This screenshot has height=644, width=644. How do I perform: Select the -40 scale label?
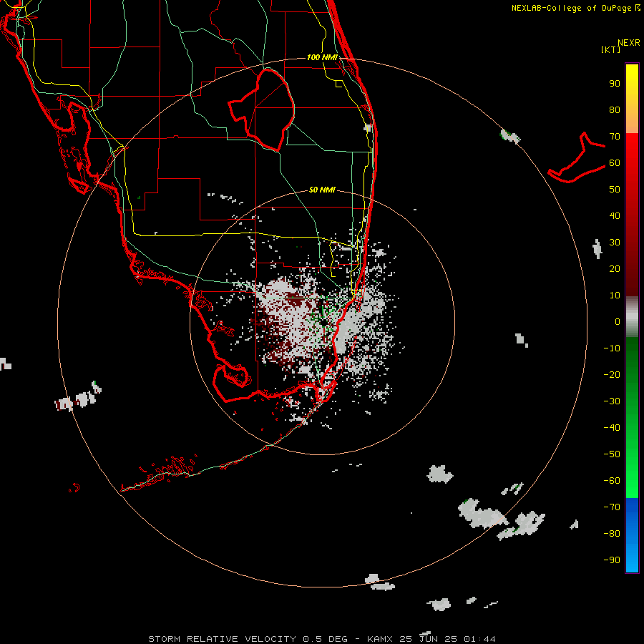[x=612, y=428]
